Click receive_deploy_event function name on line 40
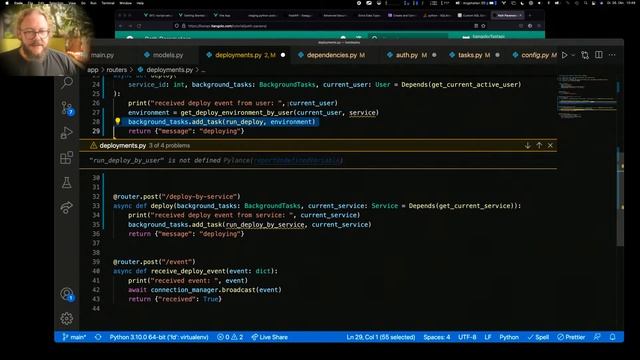 [188, 271]
